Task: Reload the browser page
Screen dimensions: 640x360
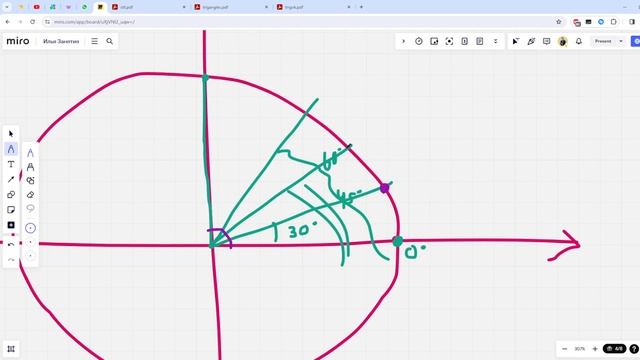Action: pos(33,22)
